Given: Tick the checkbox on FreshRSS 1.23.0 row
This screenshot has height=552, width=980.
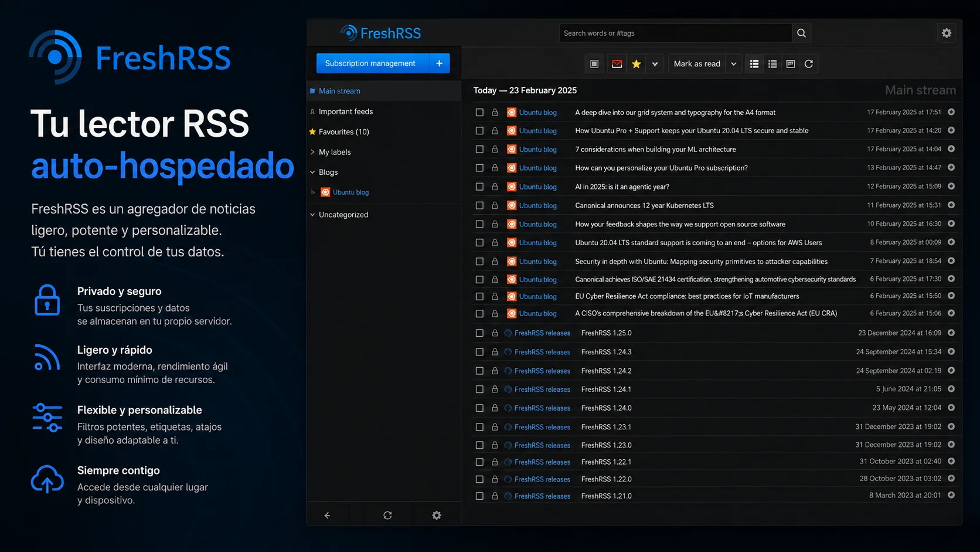Looking at the screenshot, I should pyautogui.click(x=479, y=445).
